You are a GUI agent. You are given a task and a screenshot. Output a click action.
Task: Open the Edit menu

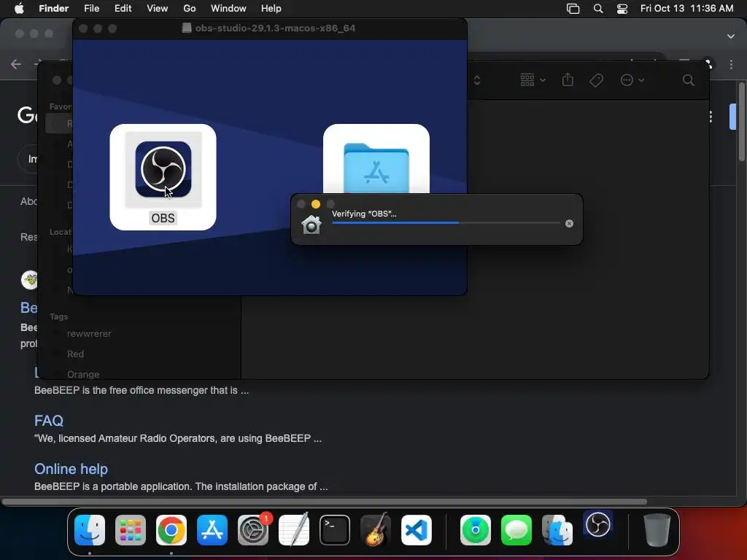(x=123, y=9)
